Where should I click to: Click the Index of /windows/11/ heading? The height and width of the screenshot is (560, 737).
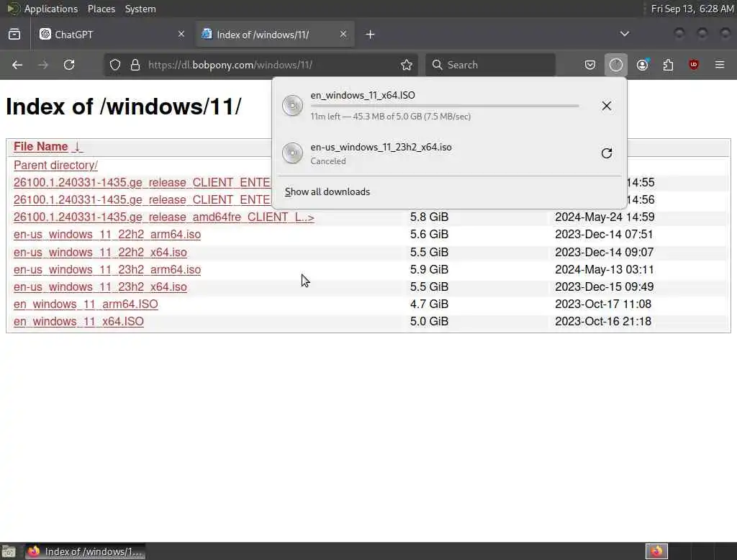click(x=124, y=107)
